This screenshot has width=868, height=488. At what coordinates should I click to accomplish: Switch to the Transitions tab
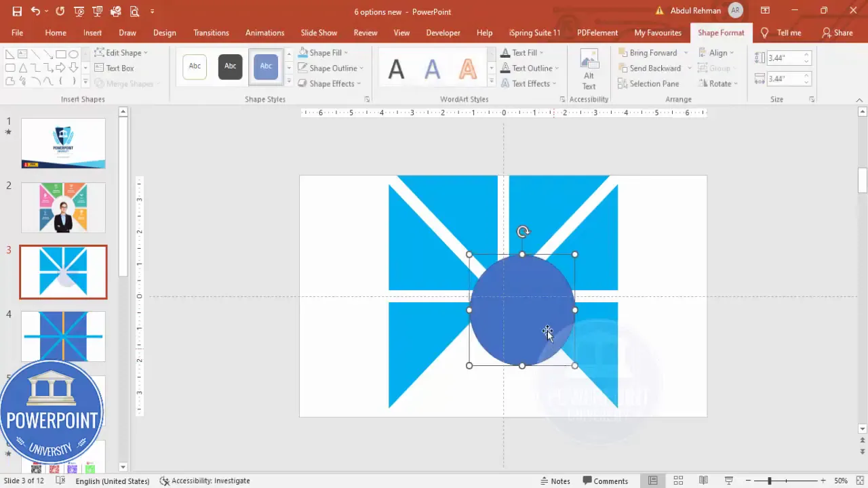coord(211,33)
